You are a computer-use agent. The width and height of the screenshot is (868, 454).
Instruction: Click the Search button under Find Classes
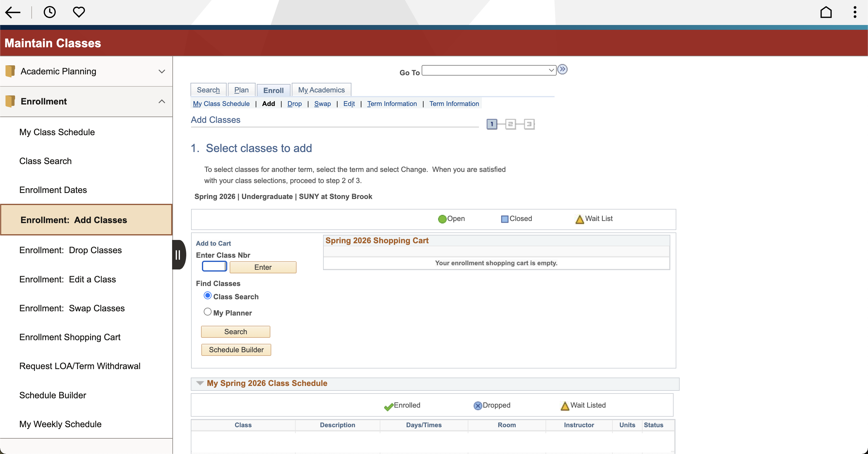point(235,331)
